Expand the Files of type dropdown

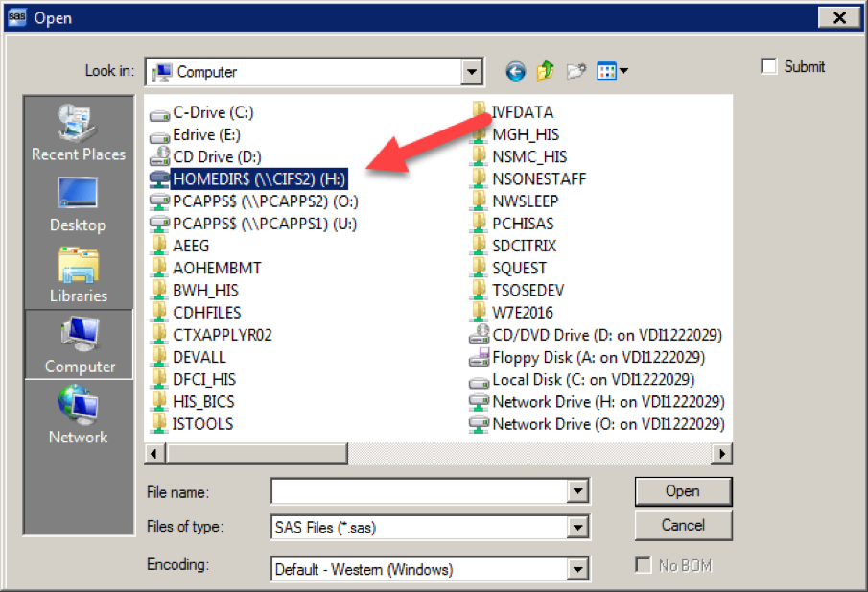tap(577, 528)
